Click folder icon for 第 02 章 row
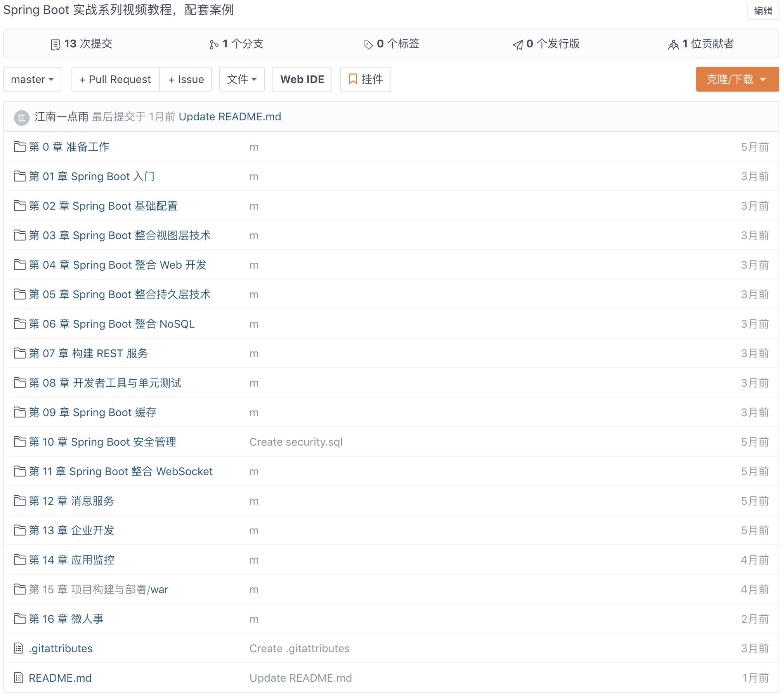 tap(19, 206)
